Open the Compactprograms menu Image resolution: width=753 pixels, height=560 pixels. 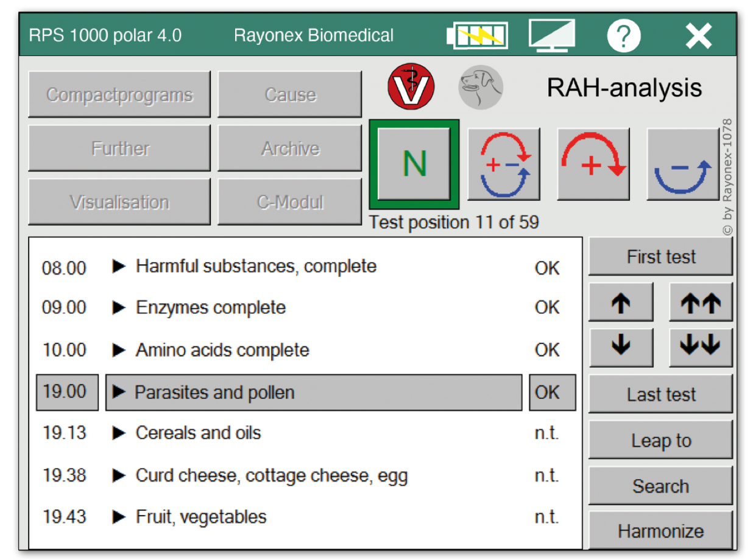pos(119,95)
